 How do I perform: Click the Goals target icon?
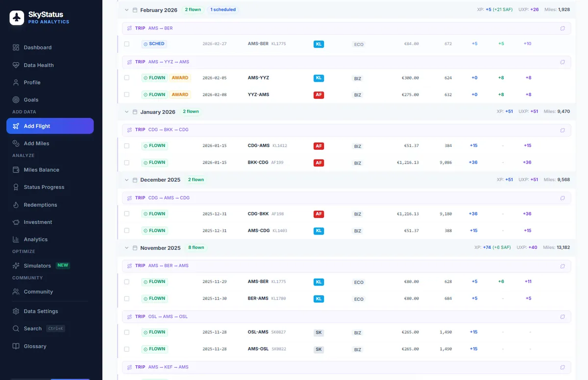[x=16, y=100]
